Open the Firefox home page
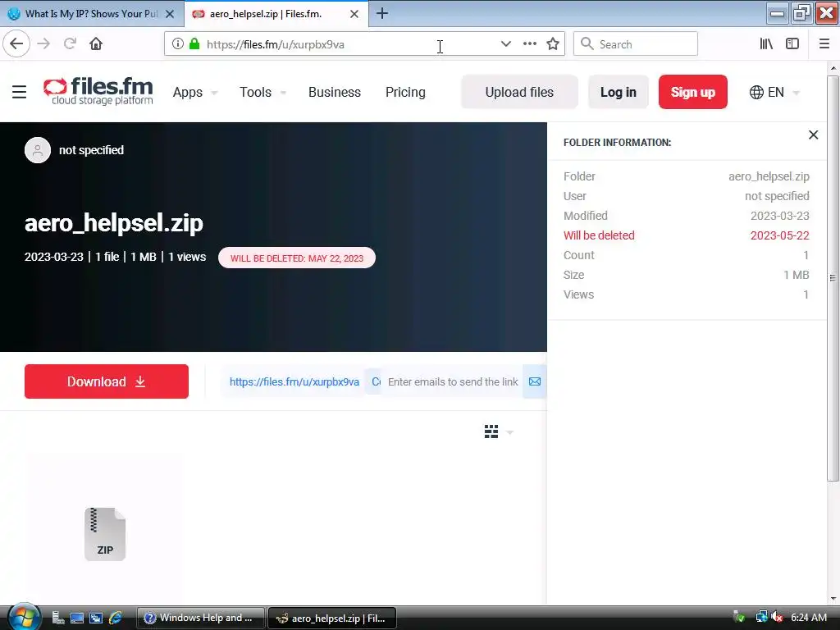 96,44
